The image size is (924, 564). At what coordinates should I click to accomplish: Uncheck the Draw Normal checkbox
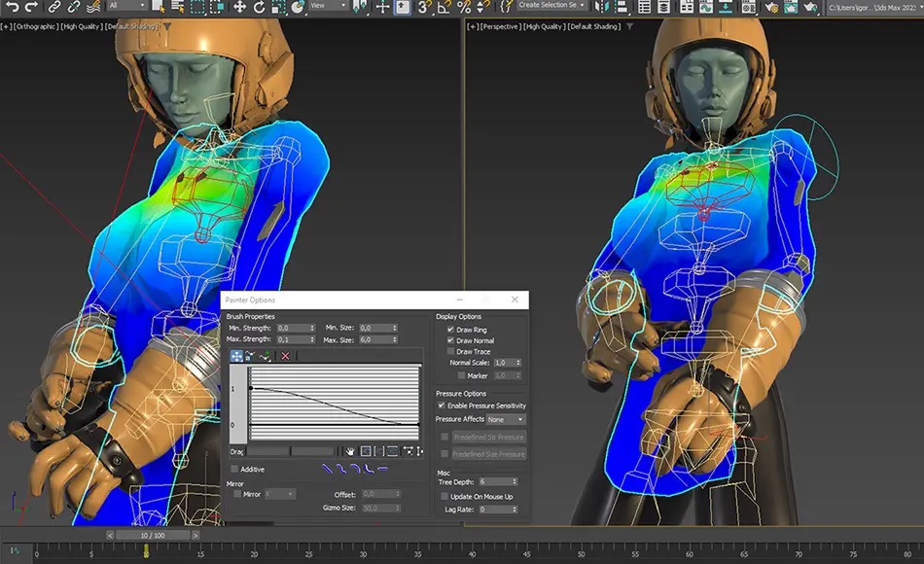point(450,340)
